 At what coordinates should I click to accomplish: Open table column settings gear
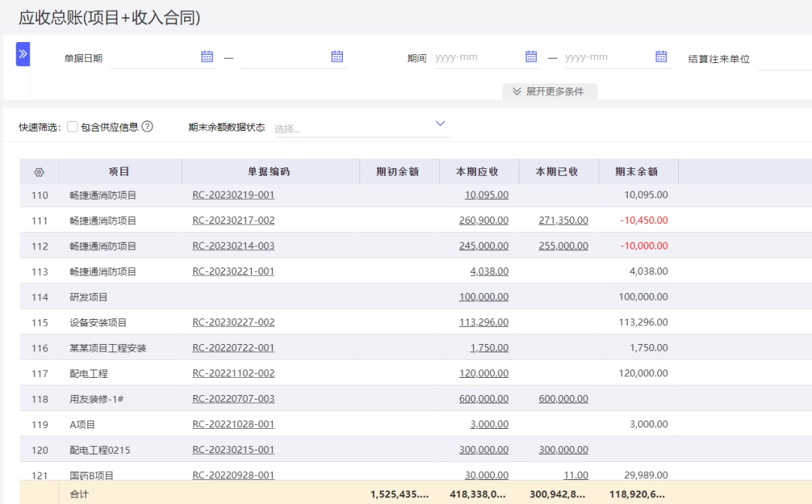coord(39,172)
